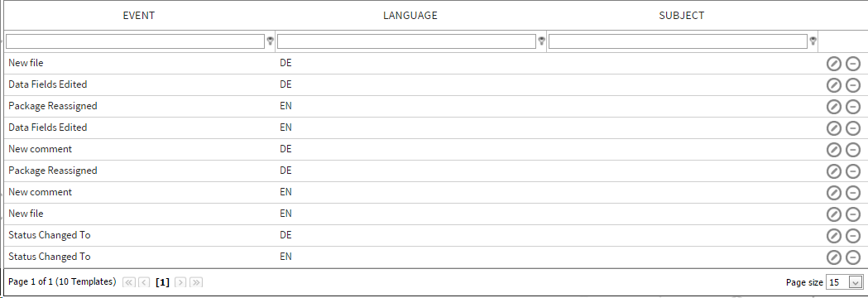
Task: Edit the Status Changed To DE template
Action: coord(833,236)
